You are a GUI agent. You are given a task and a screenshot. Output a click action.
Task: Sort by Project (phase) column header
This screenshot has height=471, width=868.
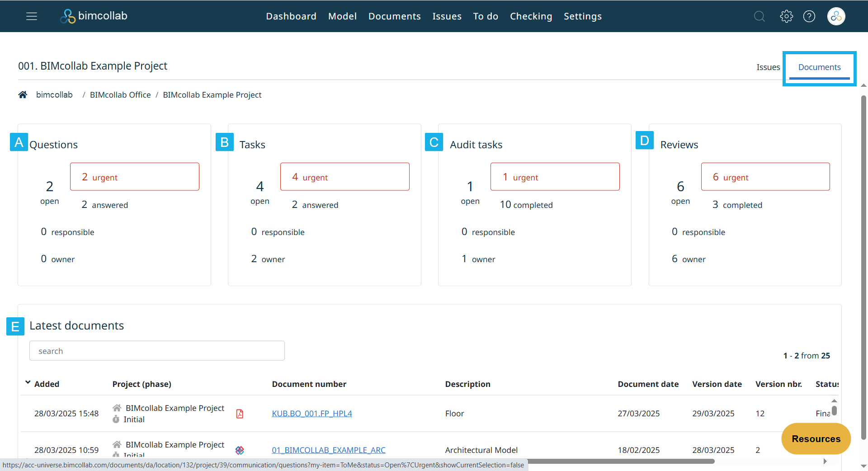[142, 384]
